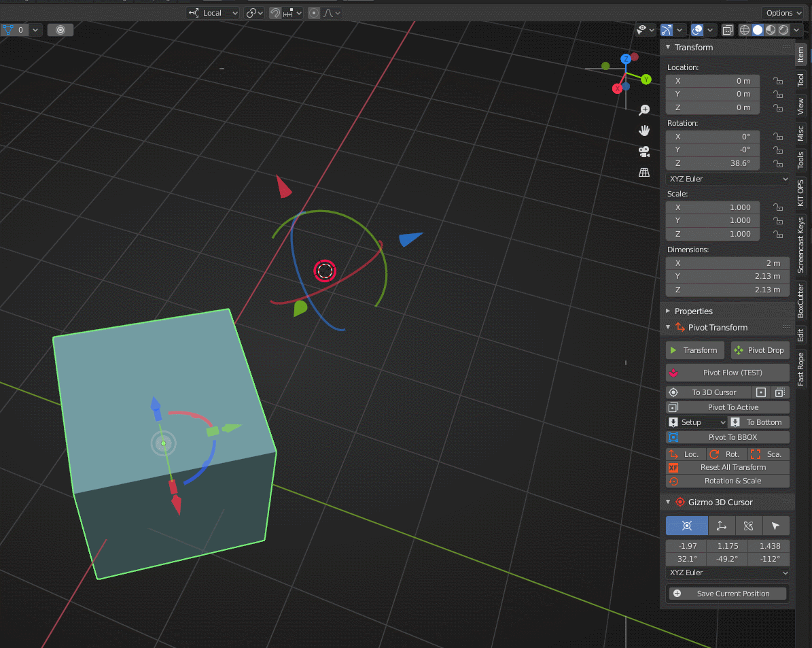The image size is (812, 648).
Task: Click the X-ray toggle icon in header
Action: (x=728, y=31)
